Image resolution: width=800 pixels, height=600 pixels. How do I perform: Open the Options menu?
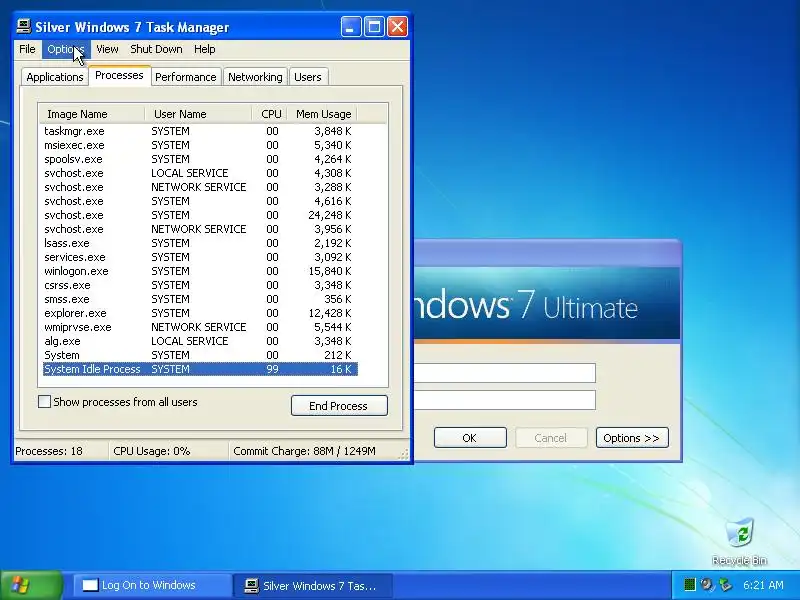tap(65, 49)
